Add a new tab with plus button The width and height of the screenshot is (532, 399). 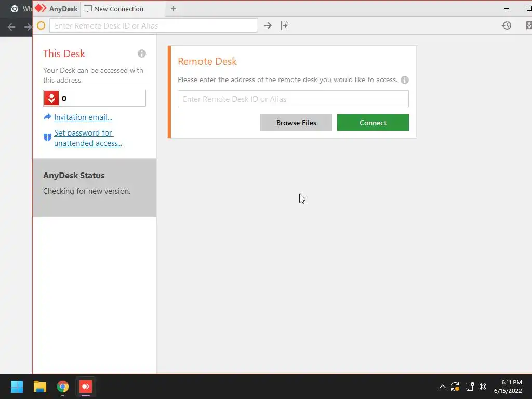(174, 9)
